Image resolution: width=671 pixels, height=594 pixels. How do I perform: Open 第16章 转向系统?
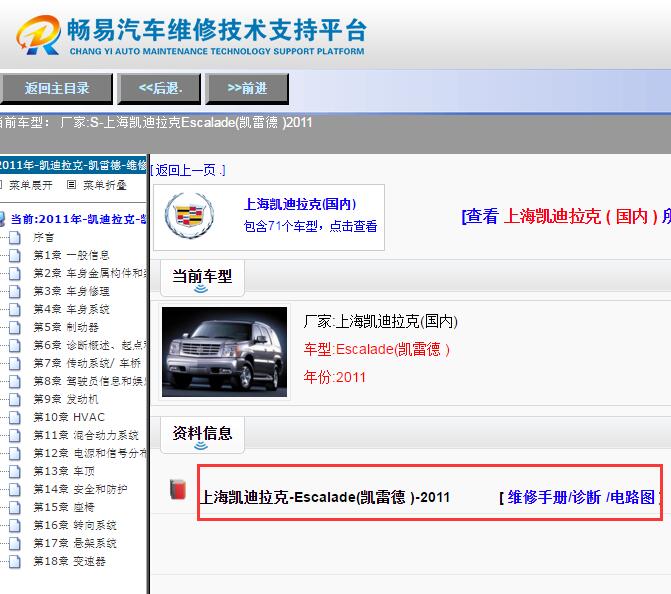tap(74, 525)
